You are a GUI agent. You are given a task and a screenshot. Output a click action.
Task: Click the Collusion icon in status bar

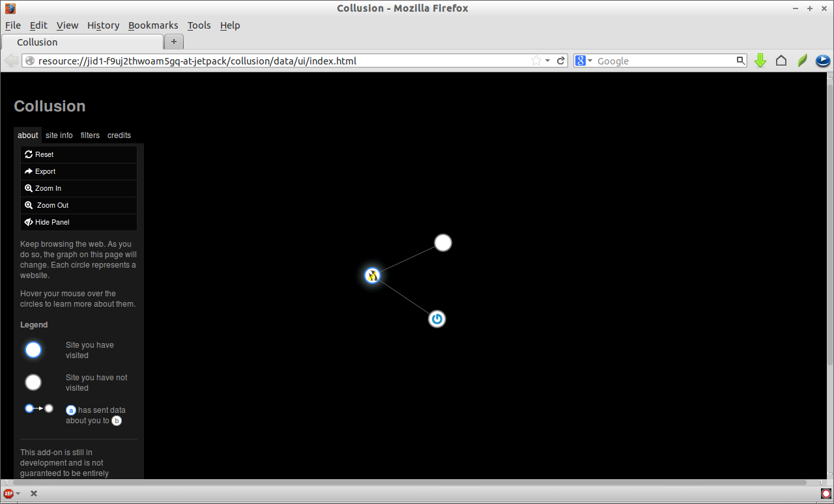[826, 494]
